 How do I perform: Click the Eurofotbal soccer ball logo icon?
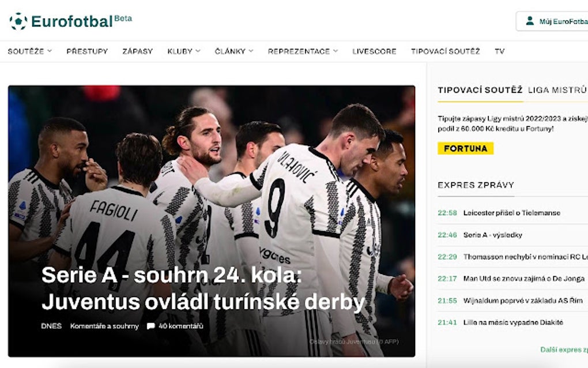click(x=18, y=21)
